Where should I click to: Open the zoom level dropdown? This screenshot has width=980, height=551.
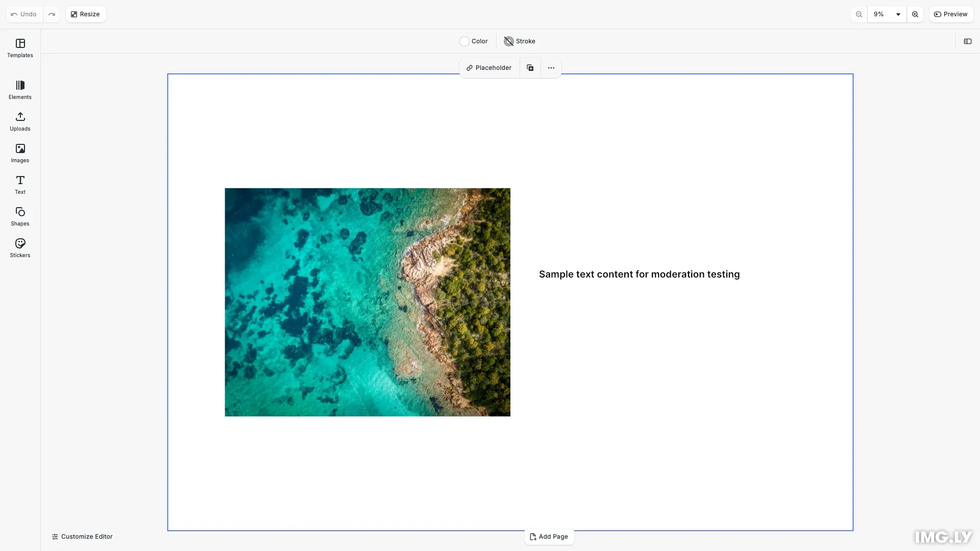pos(887,14)
